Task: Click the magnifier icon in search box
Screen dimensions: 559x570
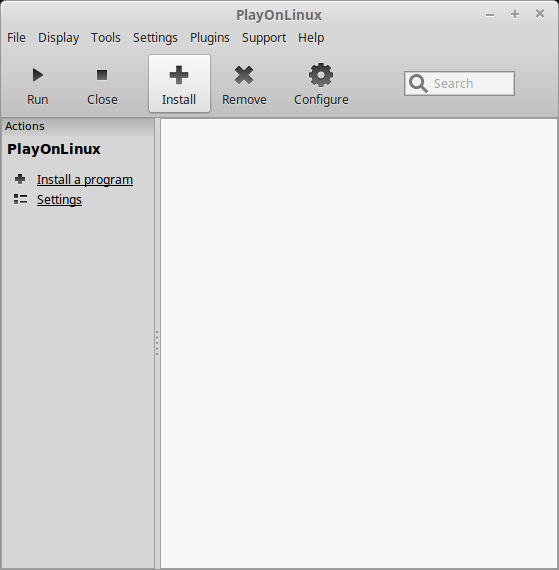Action: pos(418,84)
